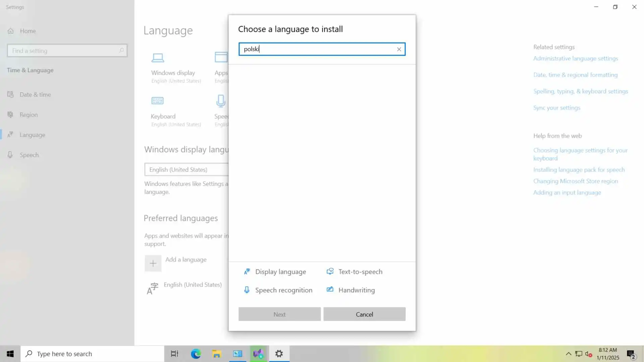Open Task View from the taskbar

[x=174, y=354]
